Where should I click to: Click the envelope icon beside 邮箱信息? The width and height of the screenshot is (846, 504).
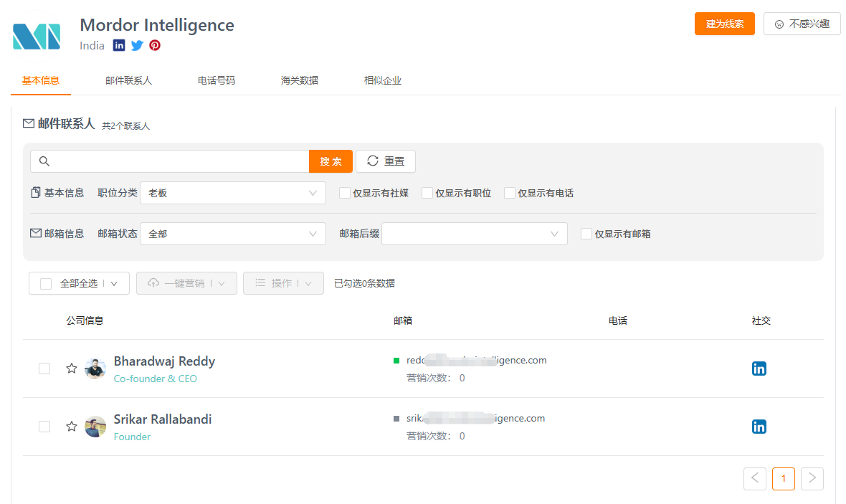coord(36,233)
